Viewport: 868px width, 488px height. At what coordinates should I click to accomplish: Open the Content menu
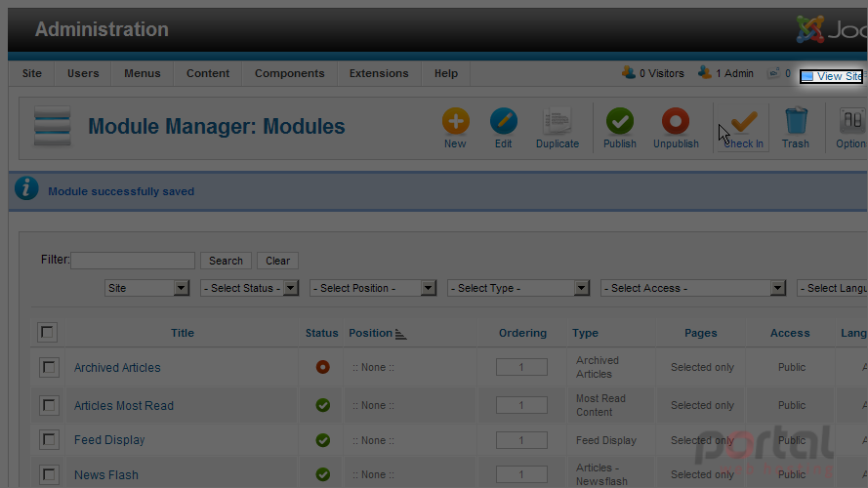pyautogui.click(x=208, y=73)
